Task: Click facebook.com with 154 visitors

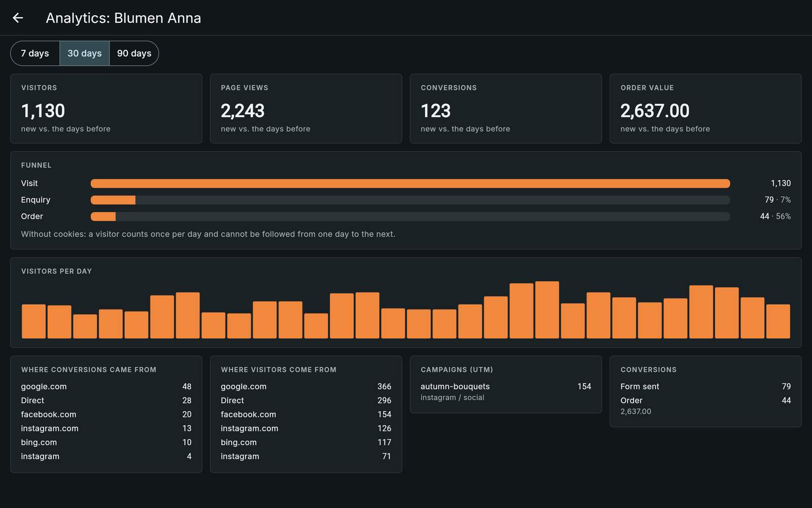Action: tap(306, 415)
